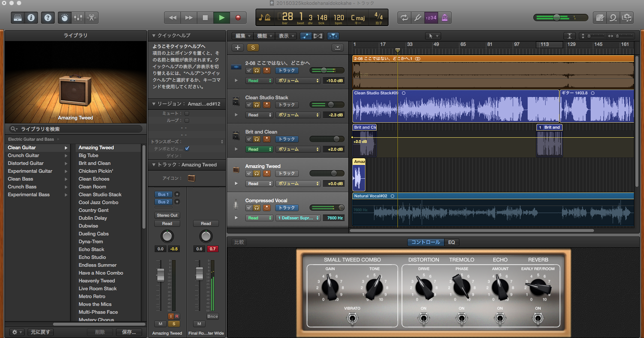The height and width of the screenshot is (338, 644).
Task: Open the Smart Controls dial button
Action: click(x=65, y=18)
